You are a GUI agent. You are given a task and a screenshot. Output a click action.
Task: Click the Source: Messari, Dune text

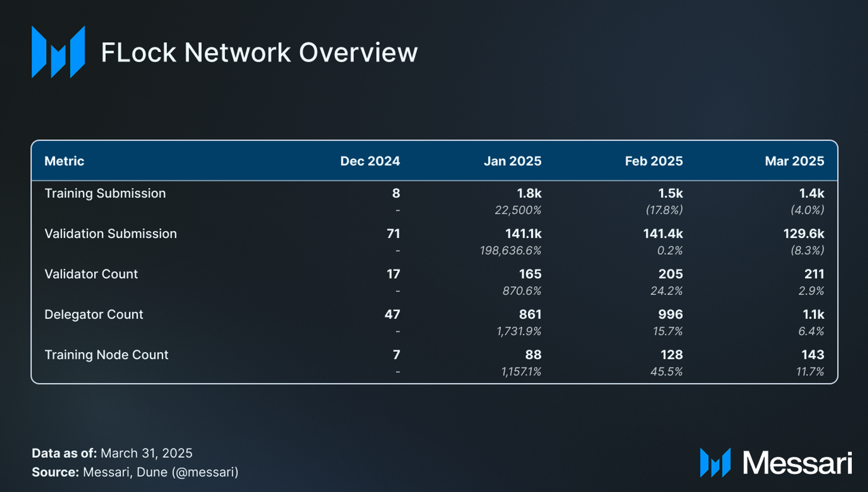click(x=135, y=472)
